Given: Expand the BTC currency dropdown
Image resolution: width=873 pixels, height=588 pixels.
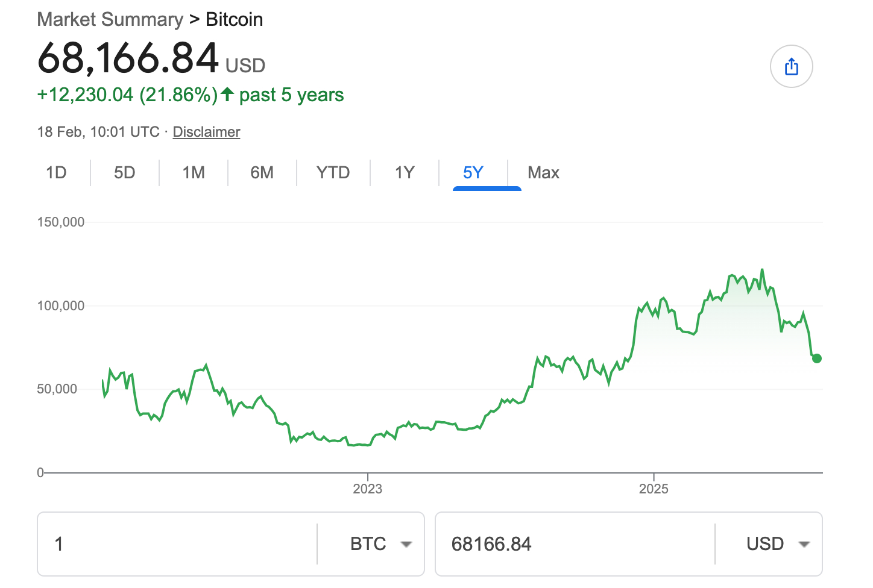Looking at the screenshot, I should [381, 544].
